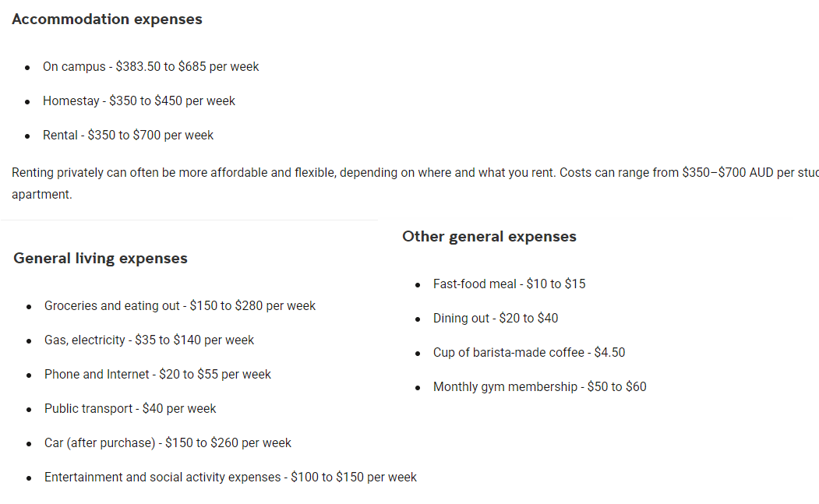
Task: Click the Other general expenses heading
Action: (489, 237)
